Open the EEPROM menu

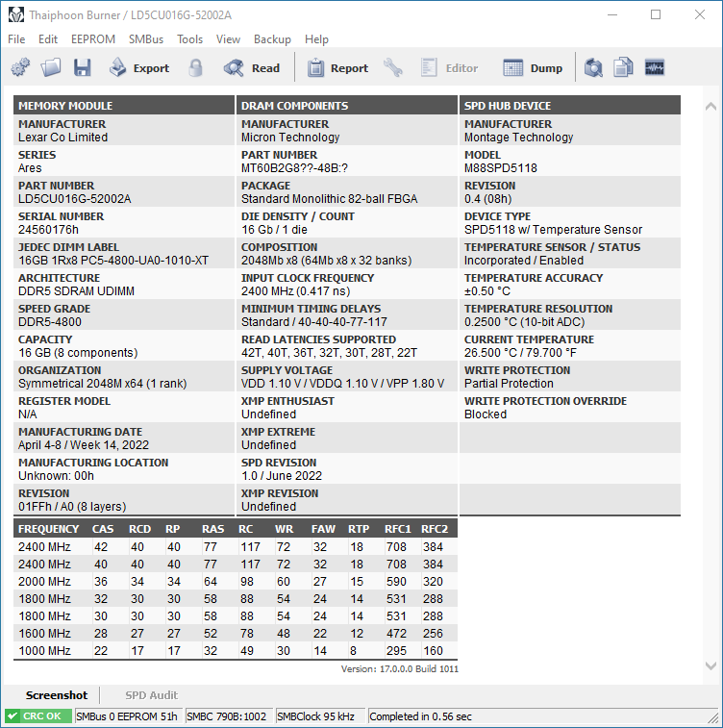pos(93,39)
